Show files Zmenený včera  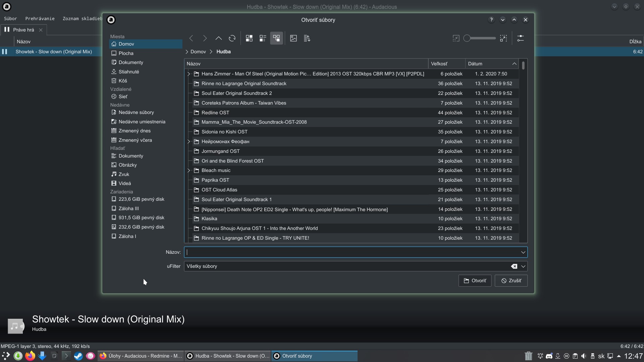pyautogui.click(x=146, y=140)
